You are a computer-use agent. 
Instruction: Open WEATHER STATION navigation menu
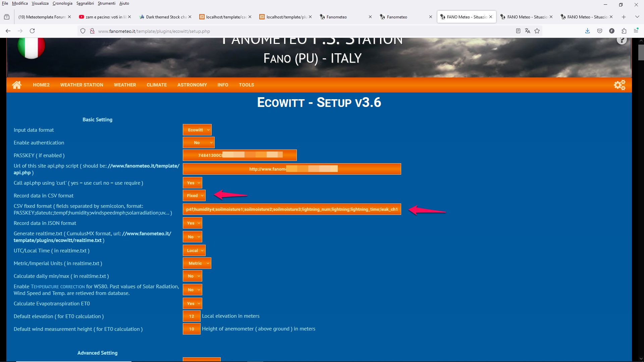[82, 85]
